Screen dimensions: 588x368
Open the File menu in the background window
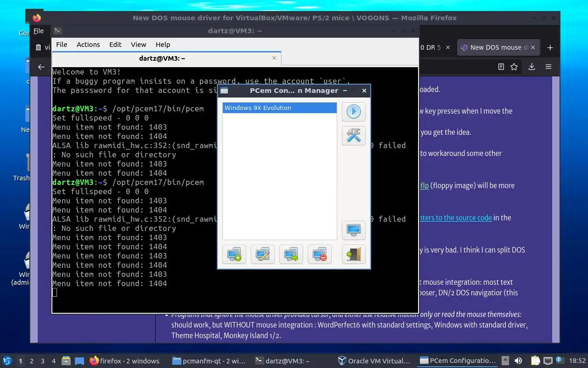(39, 31)
